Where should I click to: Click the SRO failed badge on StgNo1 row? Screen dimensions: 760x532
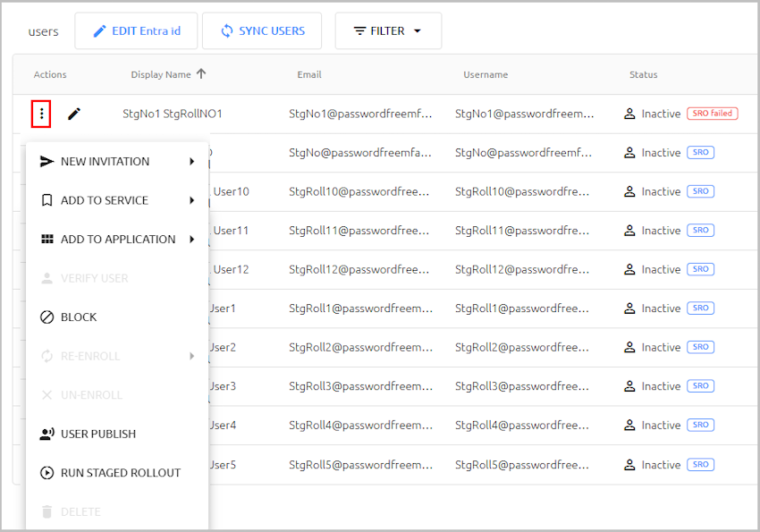coord(712,114)
